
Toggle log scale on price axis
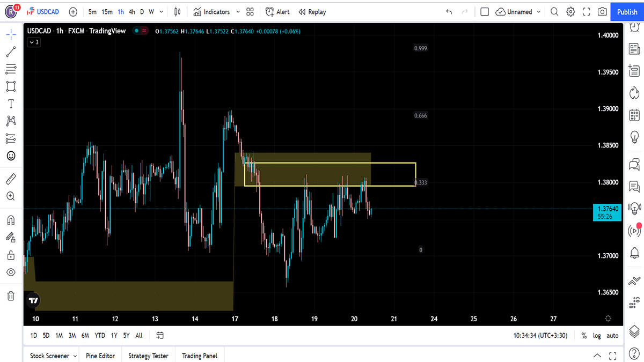pyautogui.click(x=597, y=336)
